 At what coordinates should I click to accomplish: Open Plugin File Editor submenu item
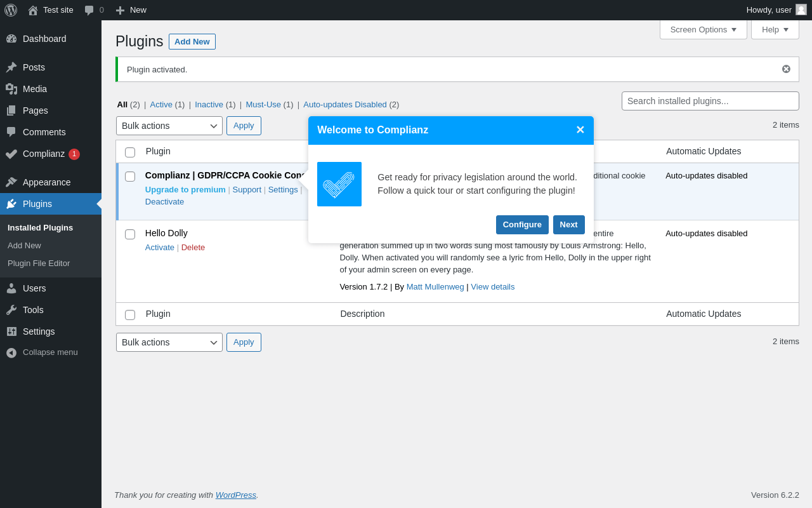(x=39, y=263)
